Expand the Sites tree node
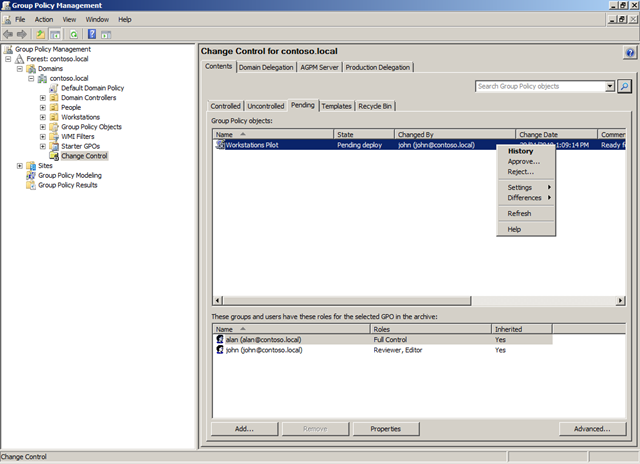Screen dimensions: 640x464 pyautogui.click(x=19, y=166)
